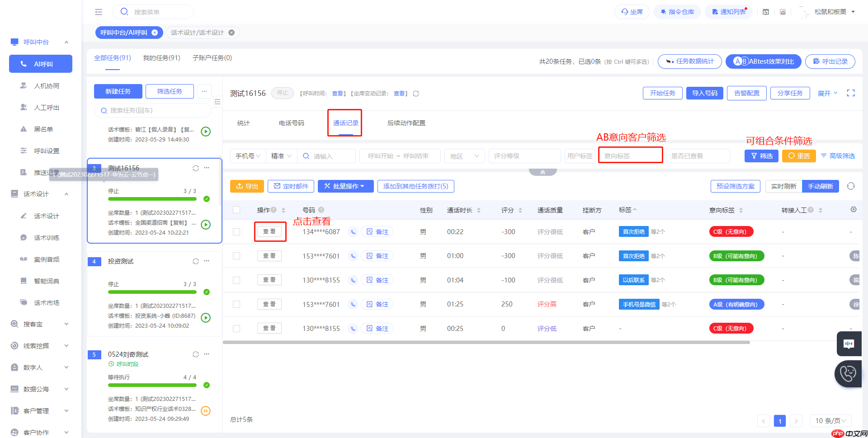This screenshot has width=868, height=438.
Task: Click the 新建任务 button
Action: click(x=118, y=91)
